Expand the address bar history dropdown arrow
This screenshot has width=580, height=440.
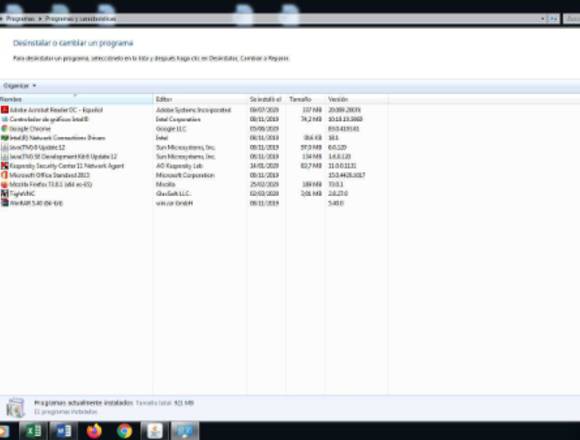point(543,18)
